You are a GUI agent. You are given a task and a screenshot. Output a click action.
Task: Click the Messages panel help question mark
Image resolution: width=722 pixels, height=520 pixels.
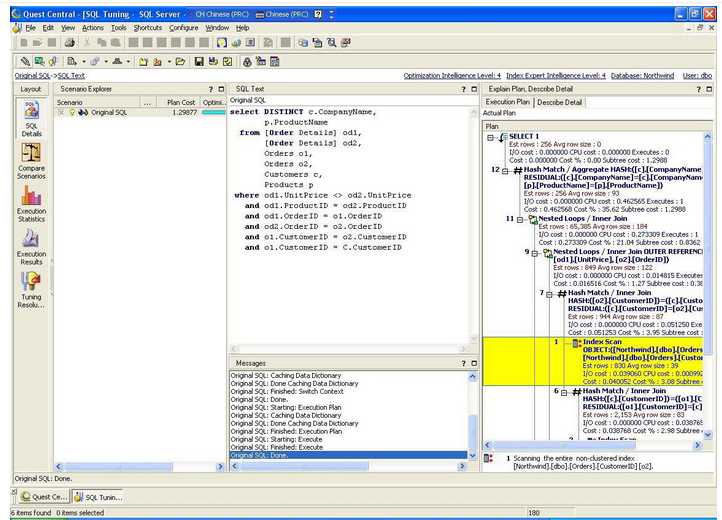click(x=464, y=363)
